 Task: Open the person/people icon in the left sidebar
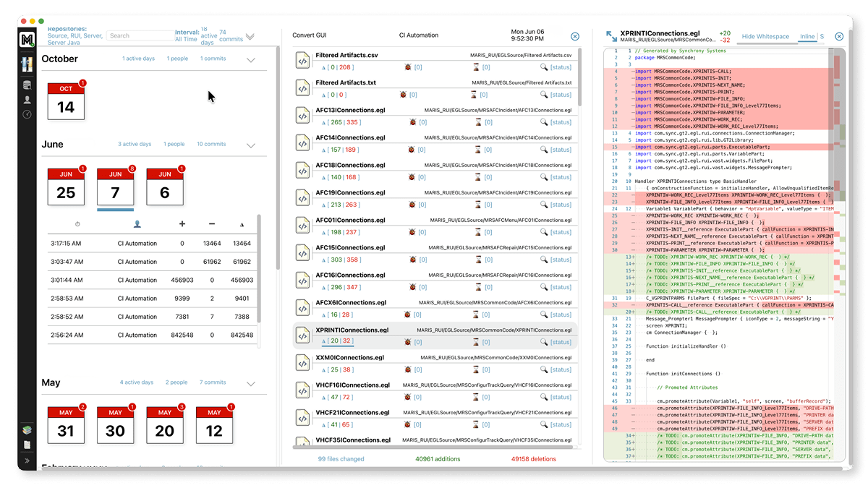pyautogui.click(x=27, y=99)
